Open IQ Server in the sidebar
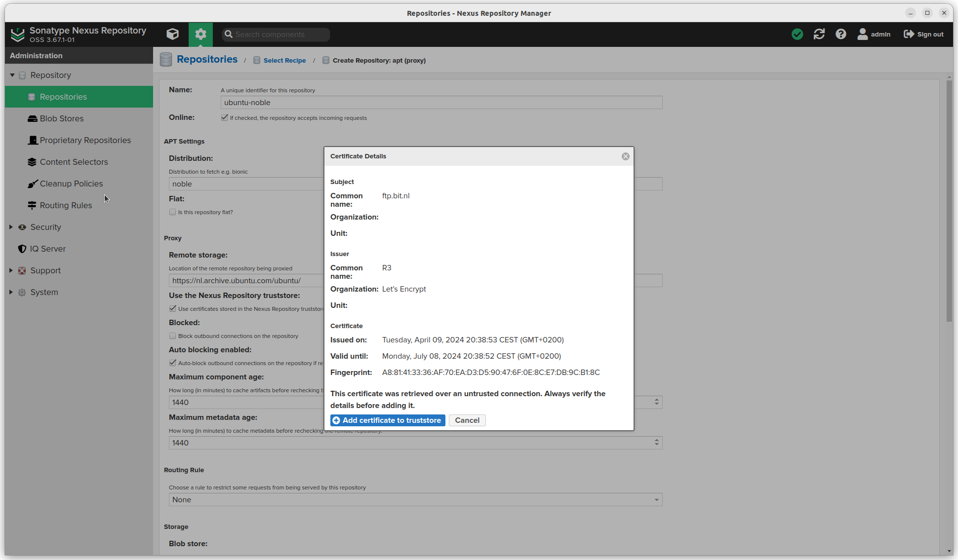Image resolution: width=958 pixels, height=560 pixels. point(79,249)
